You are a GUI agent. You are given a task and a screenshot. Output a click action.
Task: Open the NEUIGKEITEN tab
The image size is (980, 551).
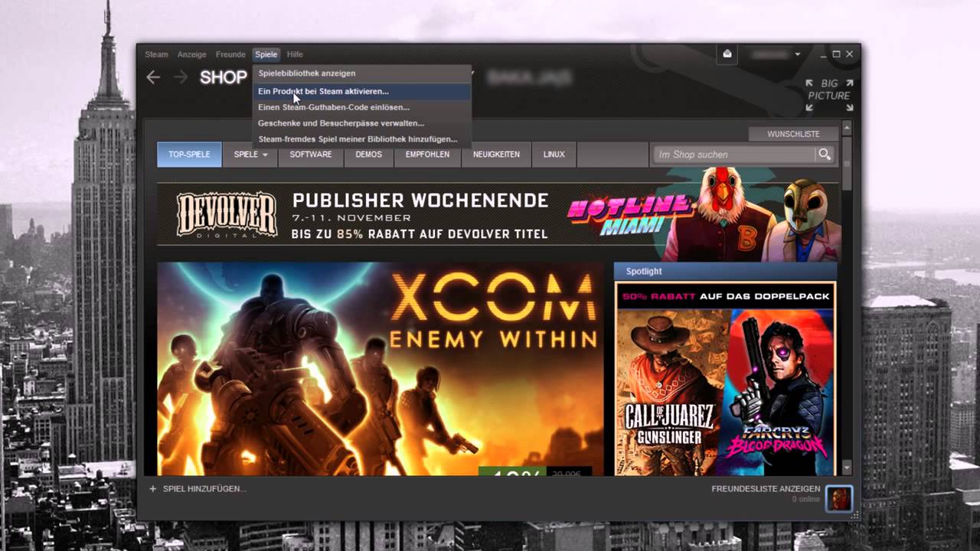click(x=496, y=155)
